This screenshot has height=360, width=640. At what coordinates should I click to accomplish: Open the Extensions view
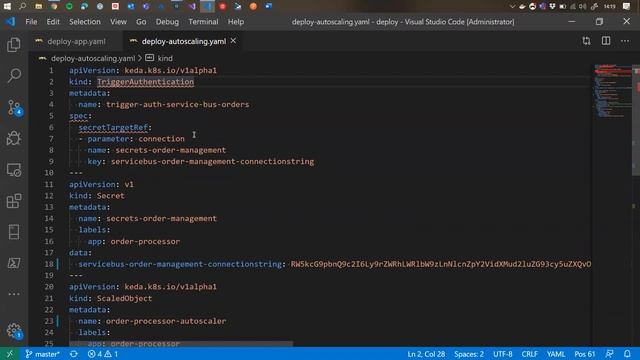pyautogui.click(x=14, y=201)
